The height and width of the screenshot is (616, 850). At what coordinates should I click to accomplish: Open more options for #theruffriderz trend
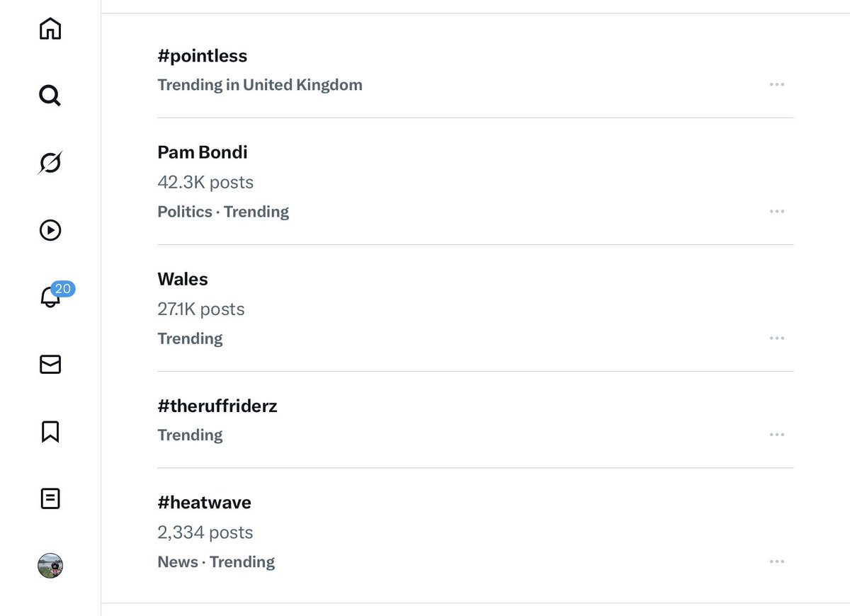point(776,435)
